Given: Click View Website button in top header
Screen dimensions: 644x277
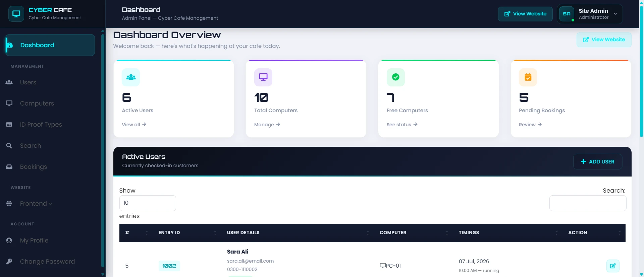Looking at the screenshot, I should [x=525, y=14].
